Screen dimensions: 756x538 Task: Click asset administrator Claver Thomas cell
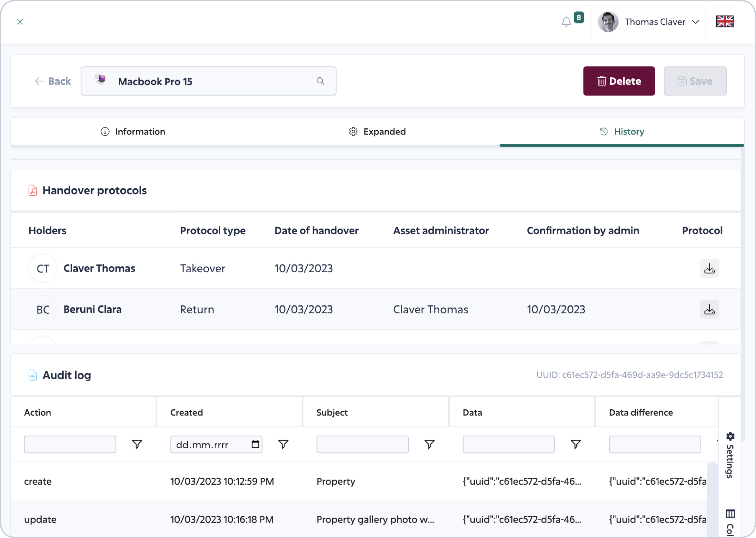click(x=430, y=309)
